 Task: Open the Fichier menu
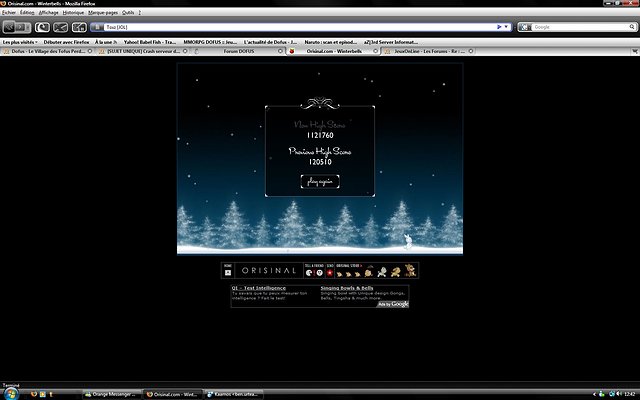pos(9,12)
